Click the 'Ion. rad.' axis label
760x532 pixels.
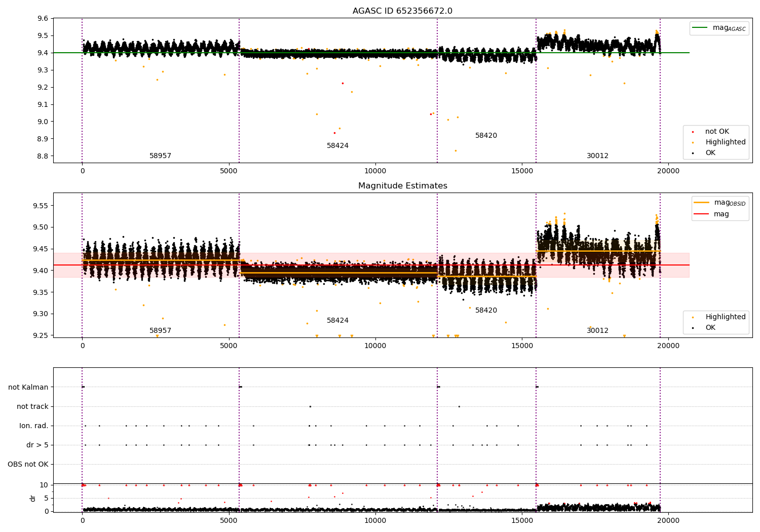[34, 426]
